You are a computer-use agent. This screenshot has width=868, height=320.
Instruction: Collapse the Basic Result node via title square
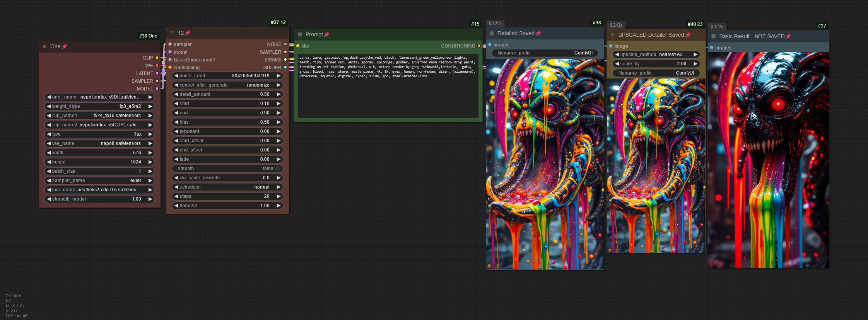click(x=714, y=36)
